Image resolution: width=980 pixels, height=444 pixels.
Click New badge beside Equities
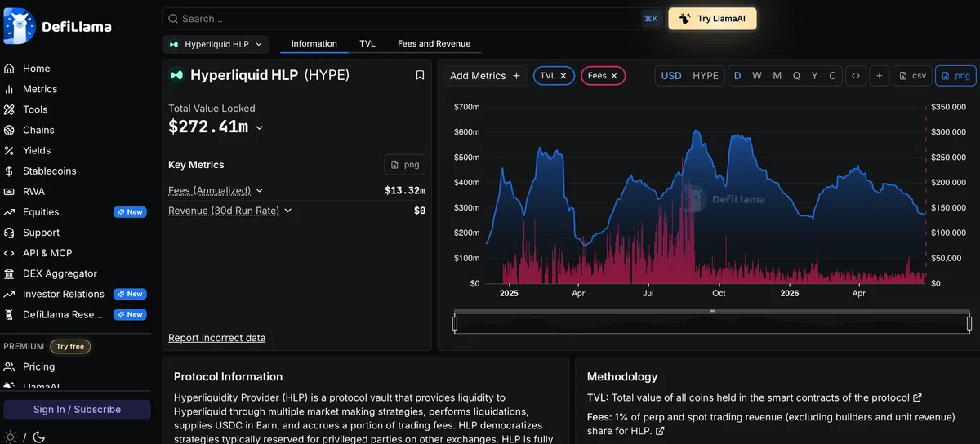point(130,212)
